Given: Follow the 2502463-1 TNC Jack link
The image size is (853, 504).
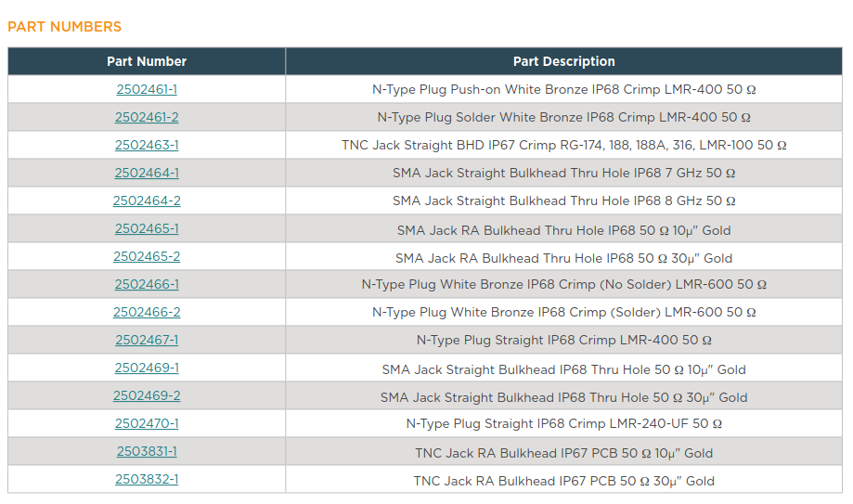Looking at the screenshot, I should (147, 145).
